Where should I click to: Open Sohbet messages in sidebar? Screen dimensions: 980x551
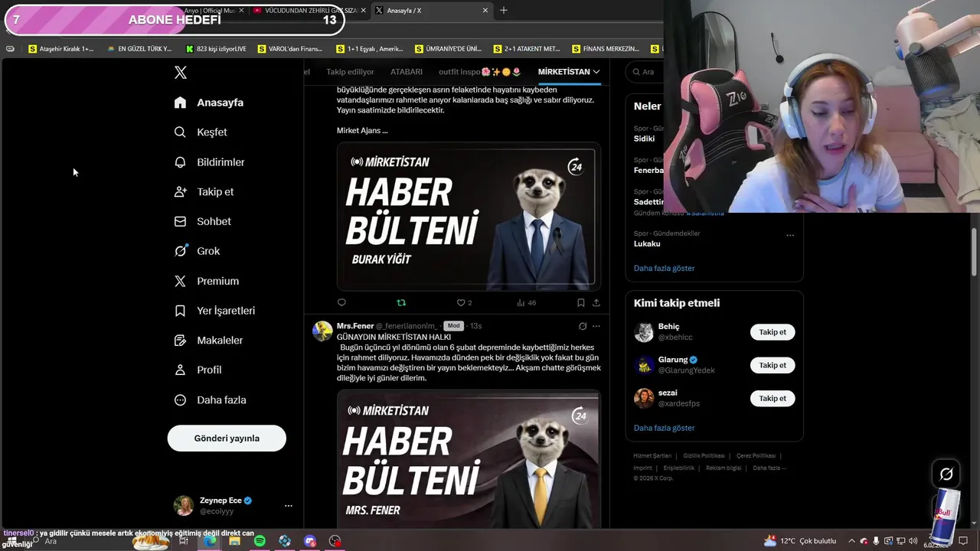pyautogui.click(x=203, y=221)
